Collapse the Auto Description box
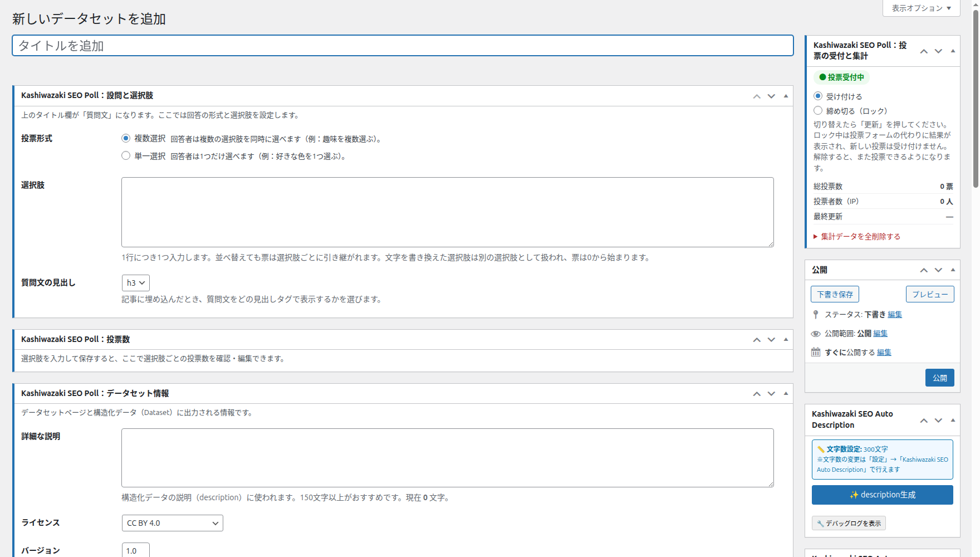The height and width of the screenshot is (557, 980). (x=953, y=420)
